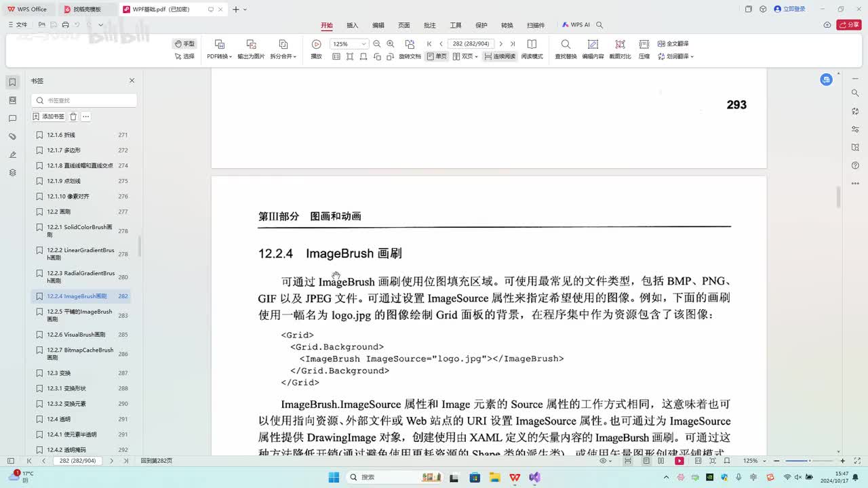Go to previous page in toolbar

tap(441, 44)
